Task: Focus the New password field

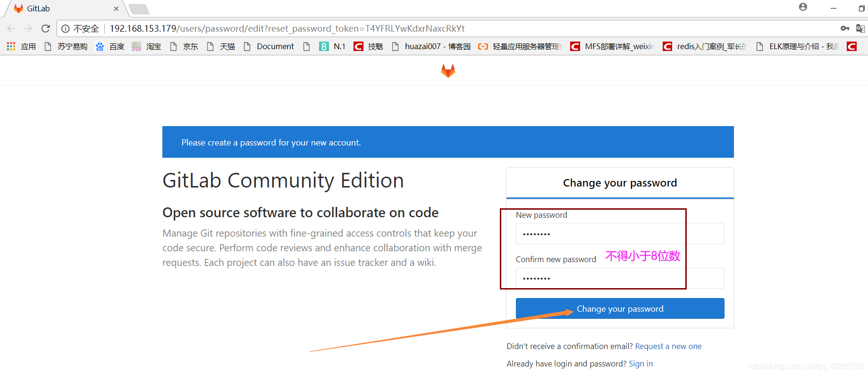Action: click(620, 234)
